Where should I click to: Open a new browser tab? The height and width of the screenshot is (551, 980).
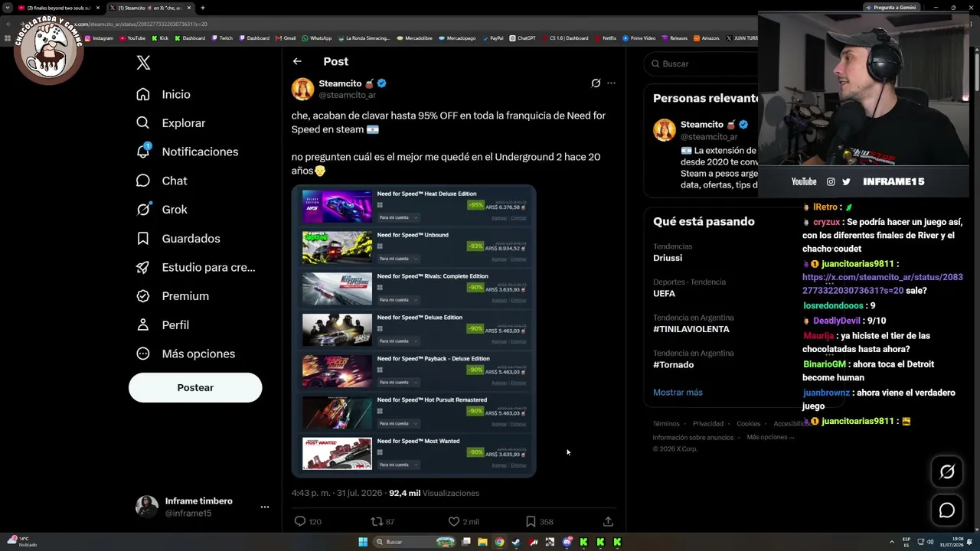tap(202, 8)
